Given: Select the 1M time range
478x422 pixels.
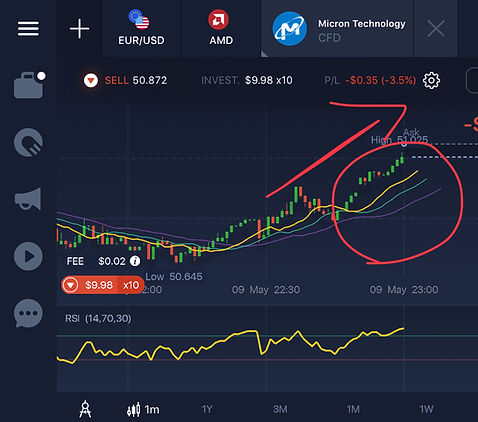Looking at the screenshot, I should [353, 409].
